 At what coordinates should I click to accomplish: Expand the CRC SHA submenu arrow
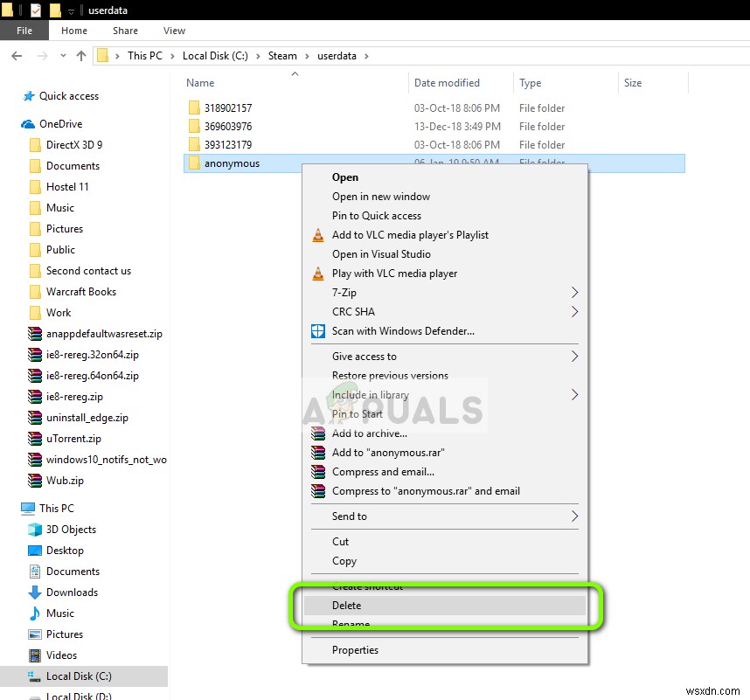[x=574, y=312]
